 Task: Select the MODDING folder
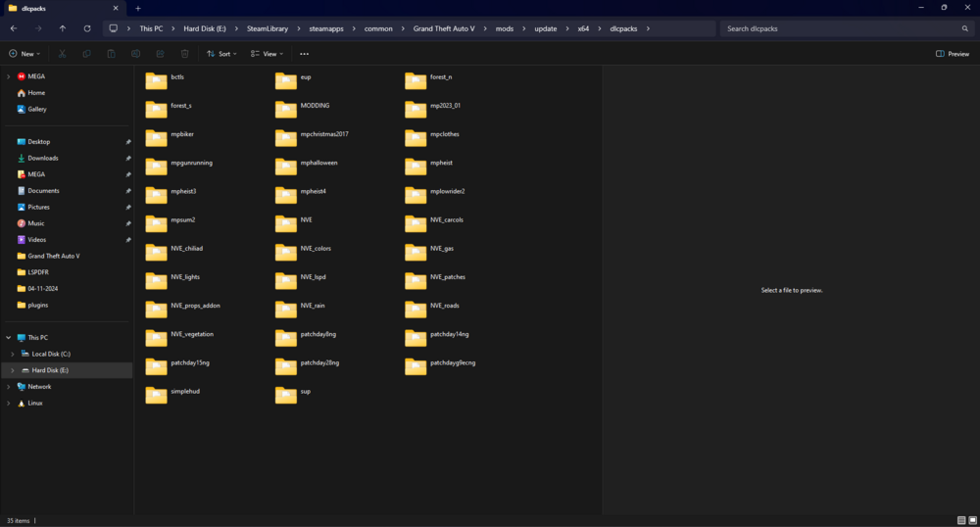303,110
